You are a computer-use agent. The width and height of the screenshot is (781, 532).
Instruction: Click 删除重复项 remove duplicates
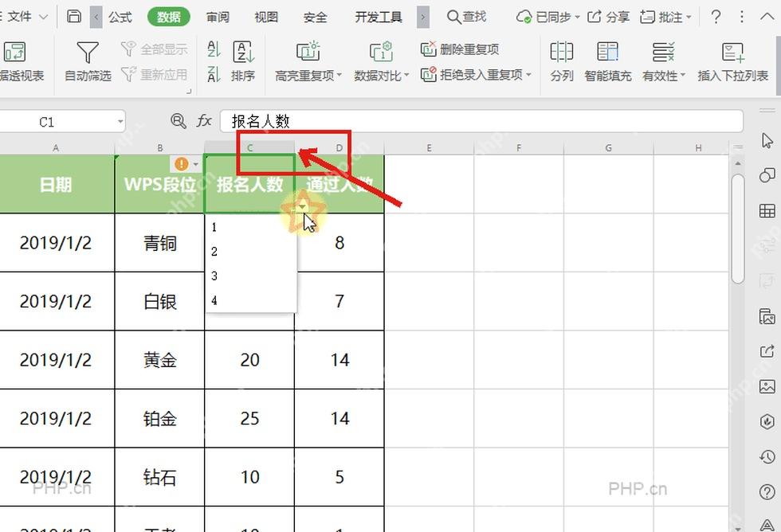[x=460, y=49]
